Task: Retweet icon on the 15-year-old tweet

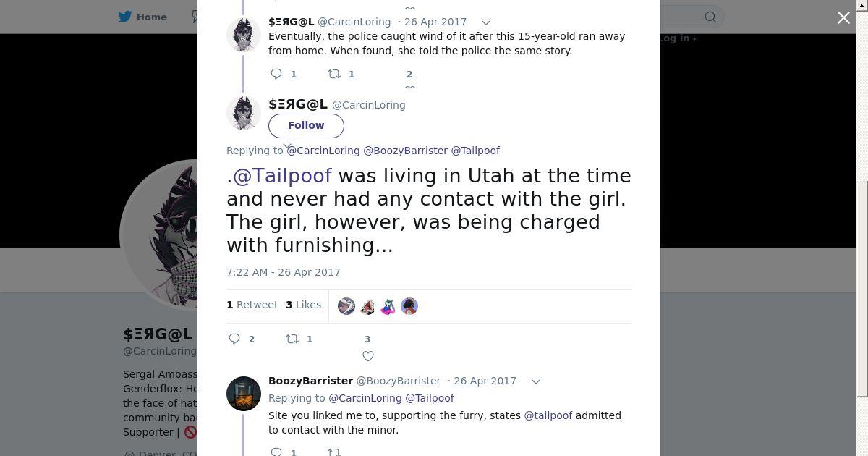Action: [334, 74]
